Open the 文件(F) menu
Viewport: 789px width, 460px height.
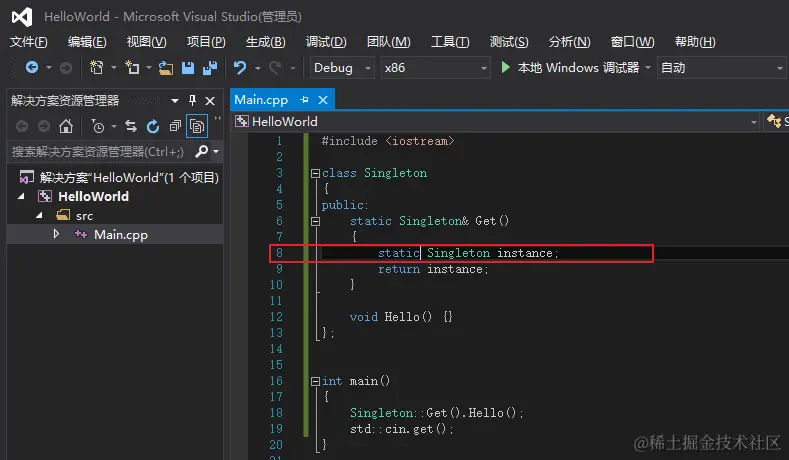tap(29, 42)
